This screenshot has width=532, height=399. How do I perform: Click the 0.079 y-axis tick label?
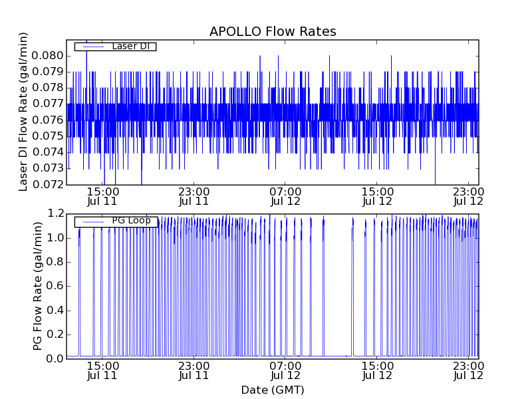(47, 72)
